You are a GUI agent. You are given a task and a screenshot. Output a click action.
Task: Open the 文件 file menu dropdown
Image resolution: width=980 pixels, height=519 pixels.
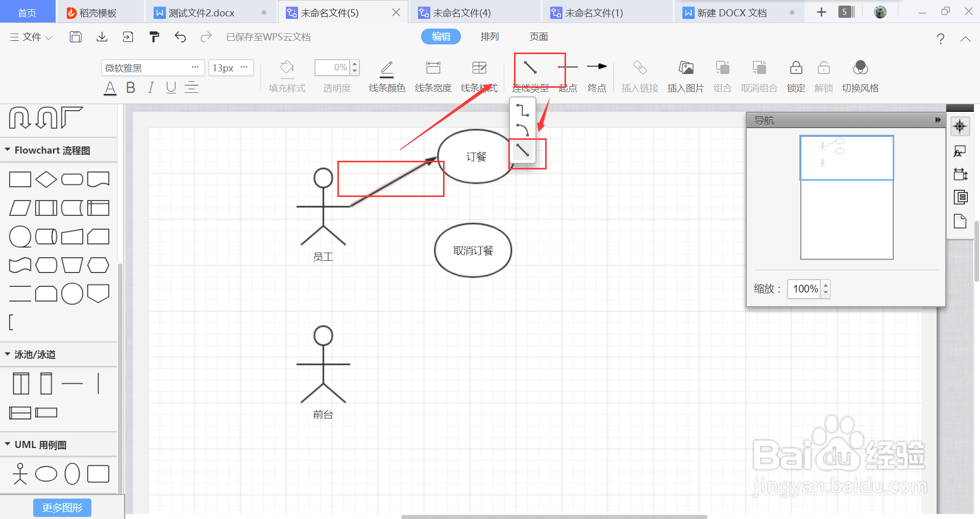pos(31,37)
